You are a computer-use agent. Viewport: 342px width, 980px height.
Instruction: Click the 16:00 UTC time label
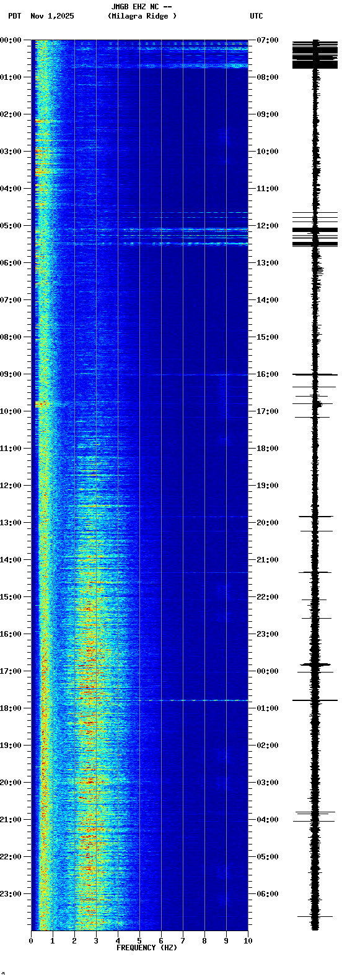click(x=267, y=374)
